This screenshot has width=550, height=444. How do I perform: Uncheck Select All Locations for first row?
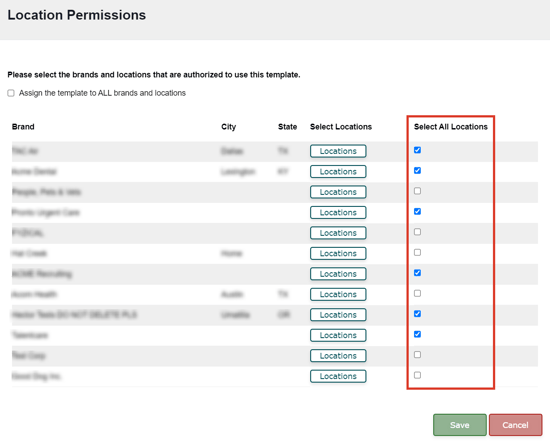pos(417,150)
